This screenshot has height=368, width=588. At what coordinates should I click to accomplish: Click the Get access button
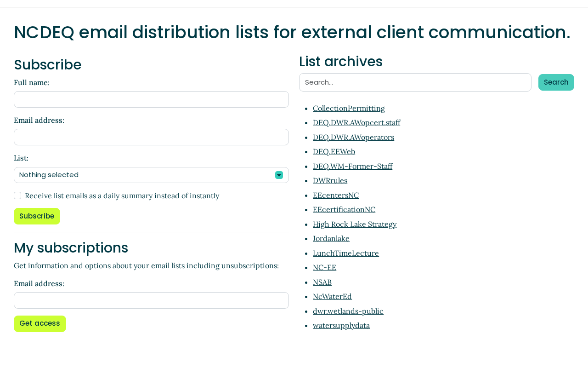[40, 324]
